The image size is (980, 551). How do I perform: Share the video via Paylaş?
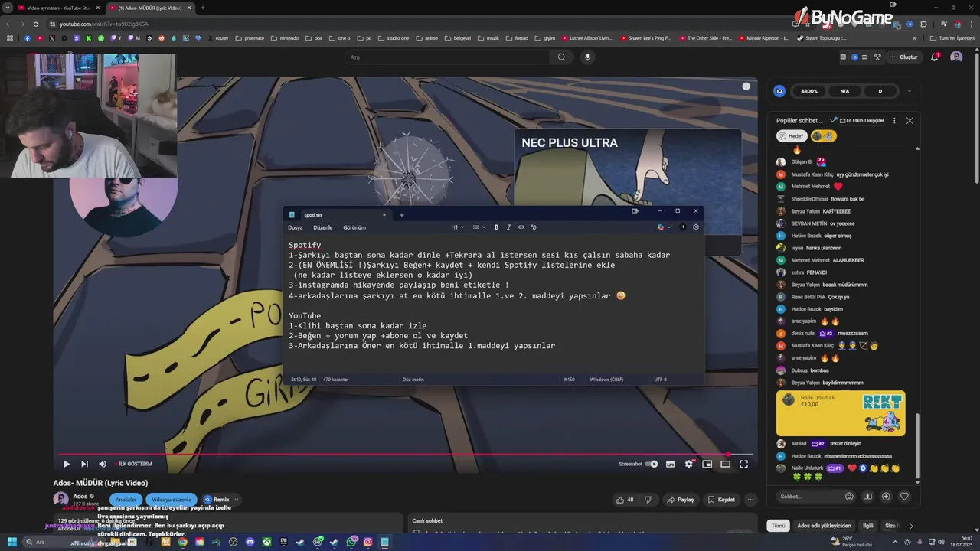coord(680,500)
